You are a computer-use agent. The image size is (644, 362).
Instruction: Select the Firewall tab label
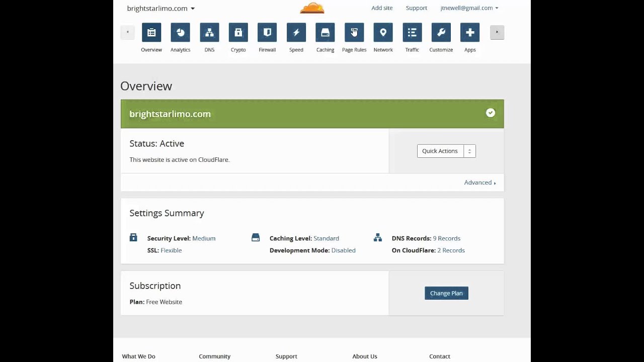267,50
